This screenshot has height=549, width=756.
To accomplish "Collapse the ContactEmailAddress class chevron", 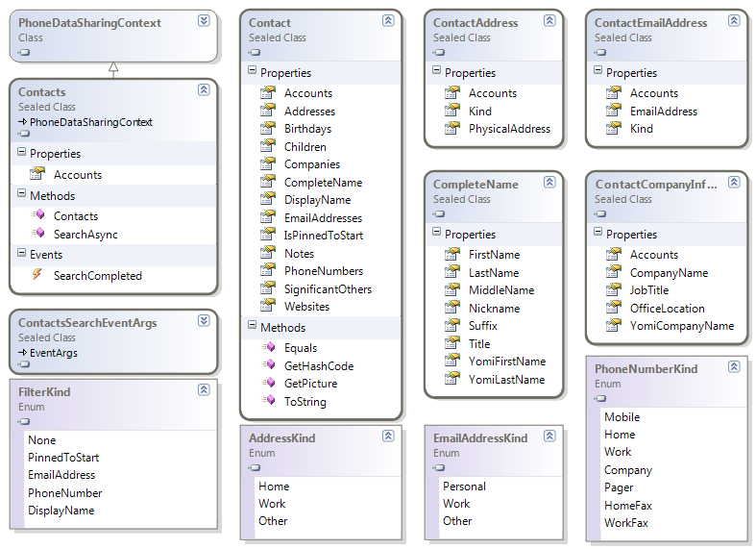I will coord(734,20).
